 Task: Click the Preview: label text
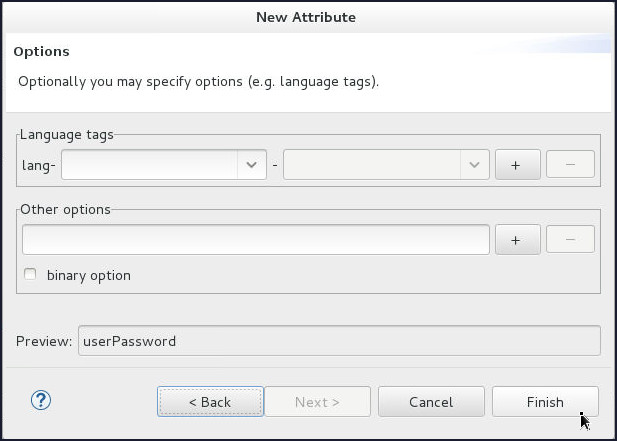coord(44,341)
